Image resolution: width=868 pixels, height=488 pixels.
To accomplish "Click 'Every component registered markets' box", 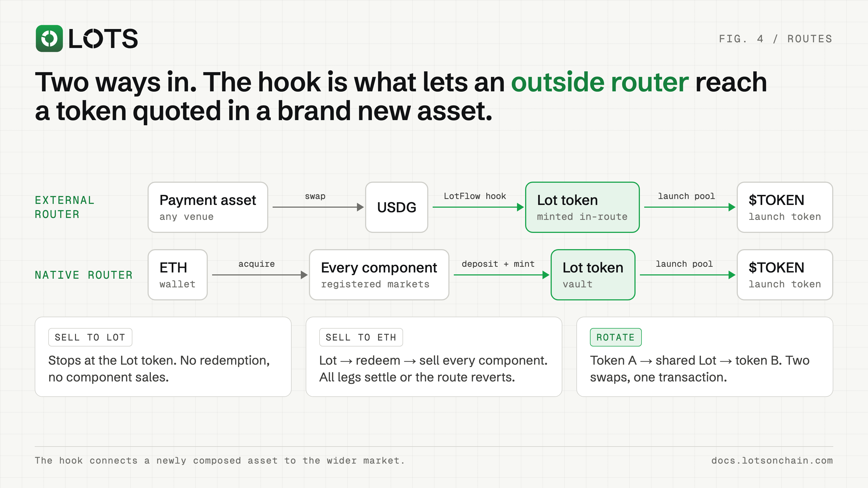I will pyautogui.click(x=379, y=275).
